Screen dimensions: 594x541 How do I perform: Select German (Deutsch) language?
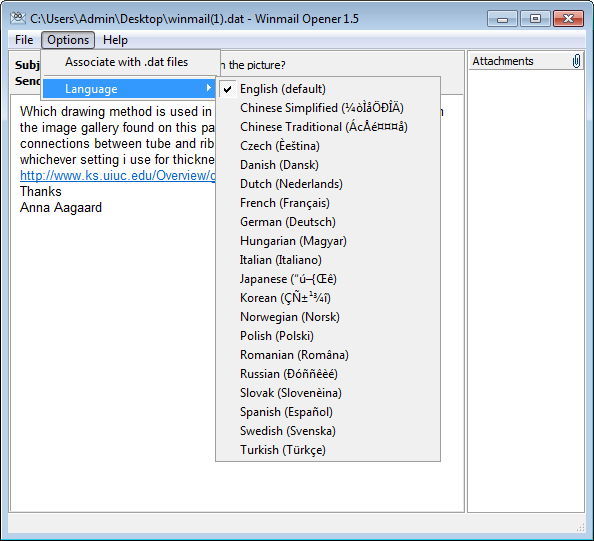click(x=328, y=222)
